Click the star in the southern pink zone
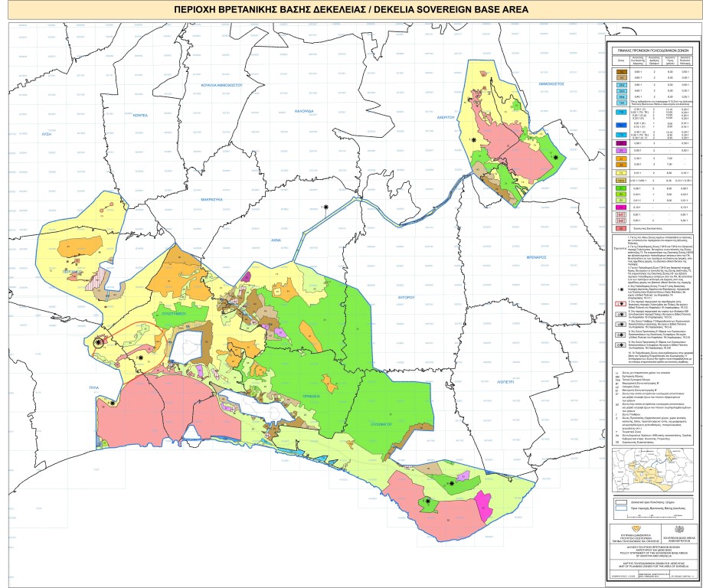 pos(427,501)
